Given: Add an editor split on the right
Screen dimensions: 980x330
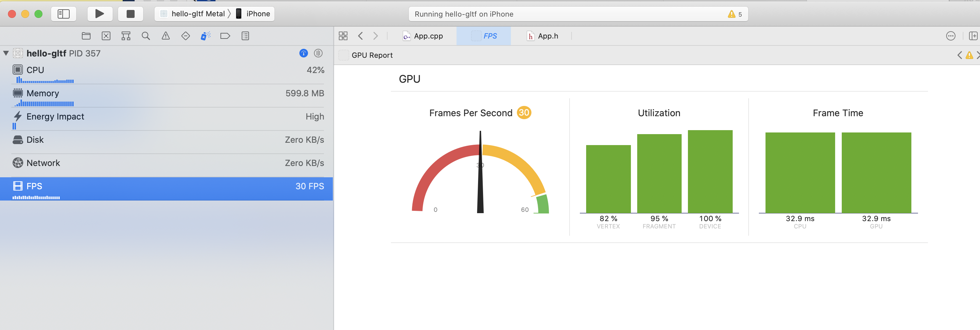Looking at the screenshot, I should click(973, 36).
